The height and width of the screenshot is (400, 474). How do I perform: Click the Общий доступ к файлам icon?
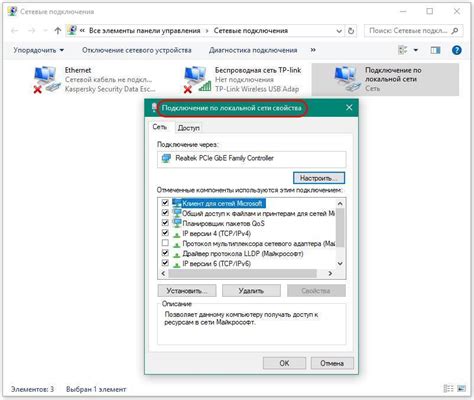177,213
